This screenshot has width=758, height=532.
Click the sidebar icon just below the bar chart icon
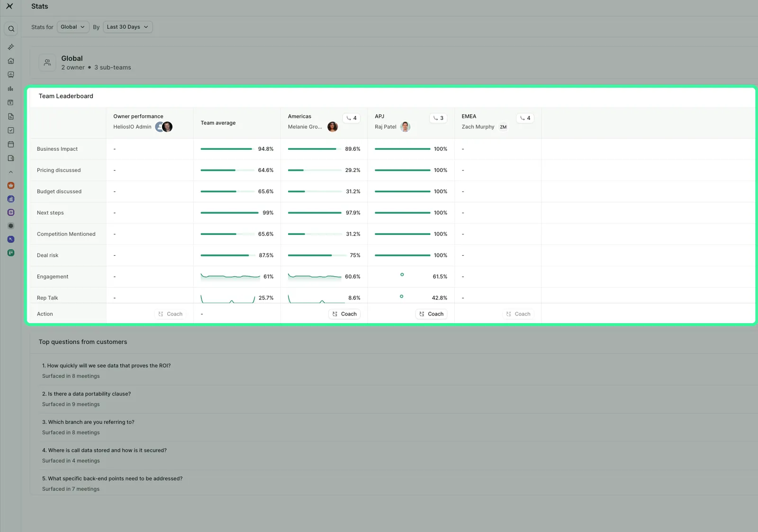(x=11, y=102)
